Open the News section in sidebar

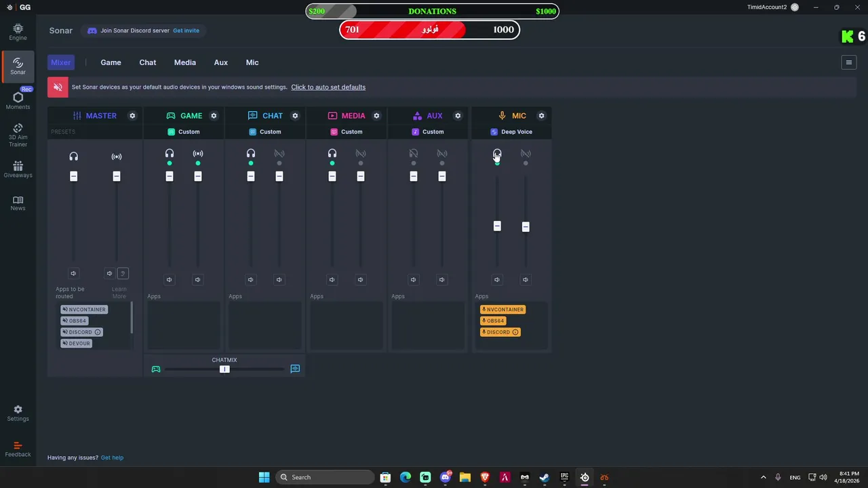(18, 203)
